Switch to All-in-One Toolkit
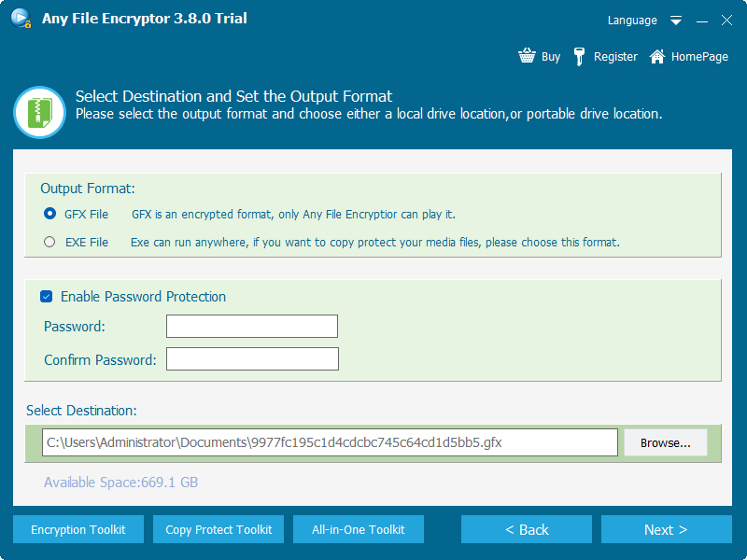The width and height of the screenshot is (747, 560). [359, 529]
